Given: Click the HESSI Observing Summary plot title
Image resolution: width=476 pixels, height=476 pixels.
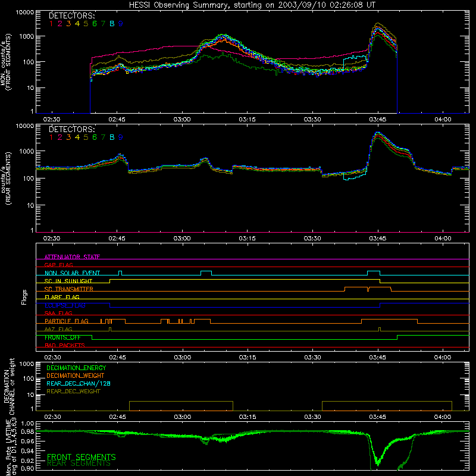Looking at the screenshot, I should pyautogui.click(x=252, y=5).
